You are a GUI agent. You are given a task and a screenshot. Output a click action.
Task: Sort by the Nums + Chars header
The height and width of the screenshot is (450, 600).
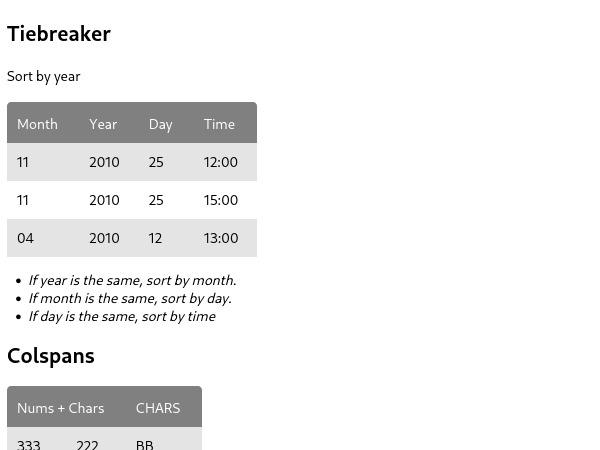(61, 408)
